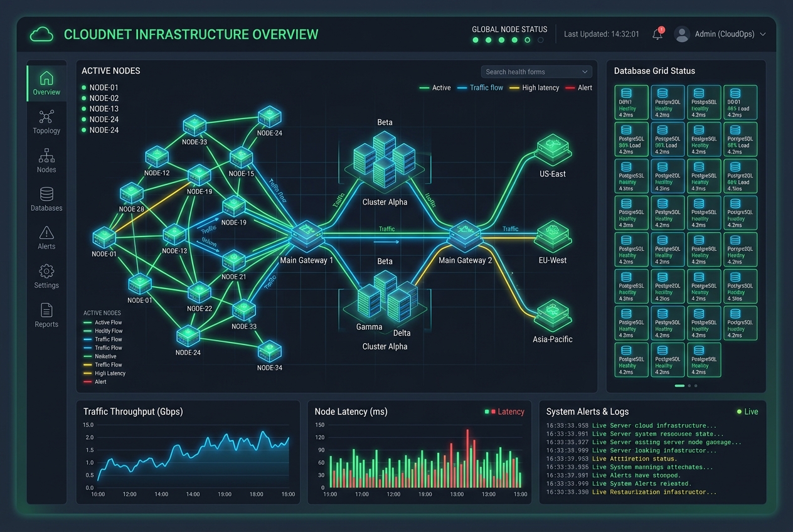Image resolution: width=793 pixels, height=532 pixels.
Task: Select the Delta server rack
Action: 400,306
